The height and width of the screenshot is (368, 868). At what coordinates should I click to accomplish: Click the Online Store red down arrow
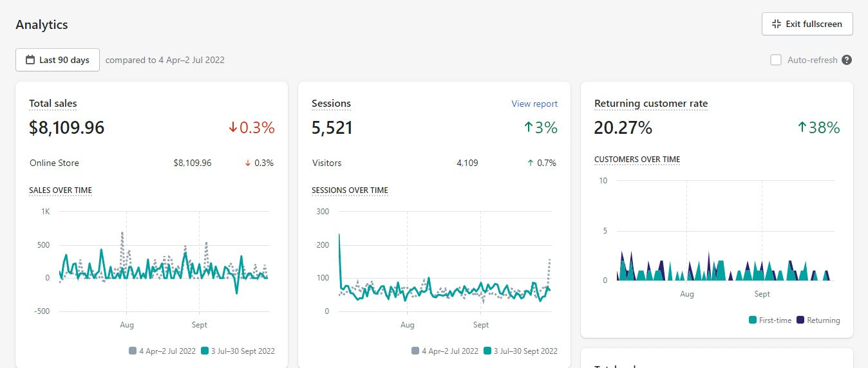coord(247,163)
